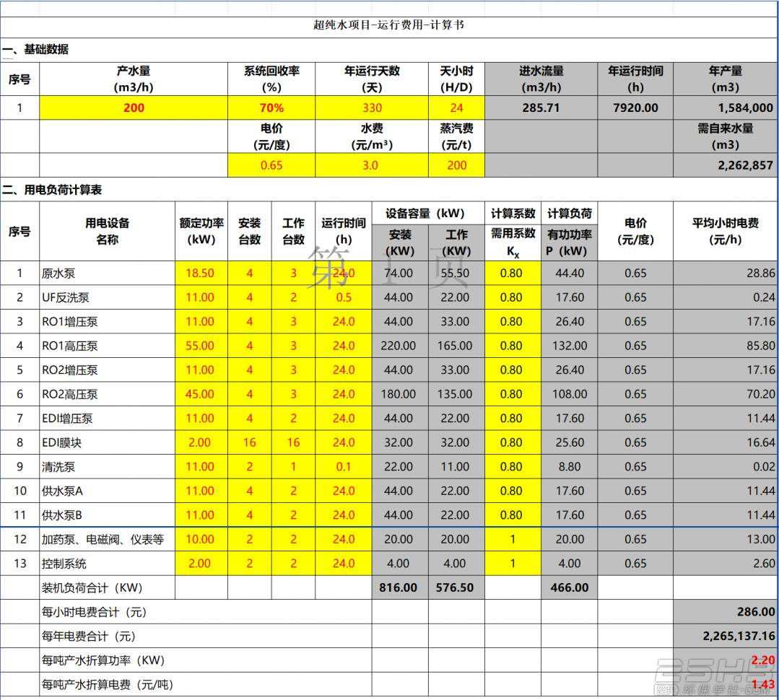Click the RO2高压泵 rated power 45.00
Viewport: 779px width, 700px height.
click(201, 394)
